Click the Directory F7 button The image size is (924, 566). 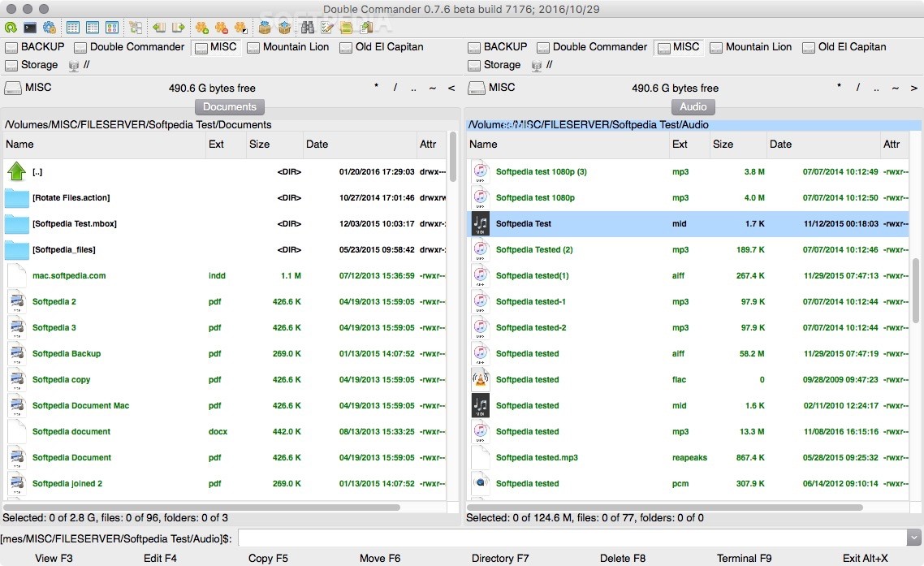[500, 559]
